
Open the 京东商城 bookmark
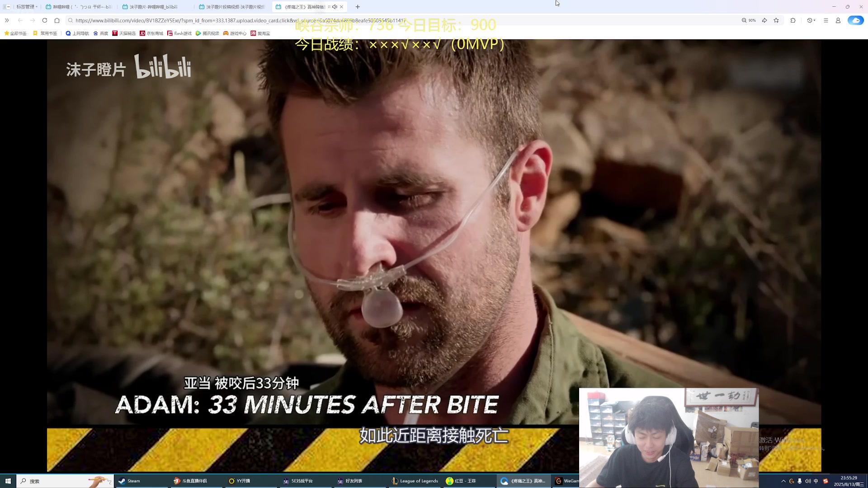151,33
